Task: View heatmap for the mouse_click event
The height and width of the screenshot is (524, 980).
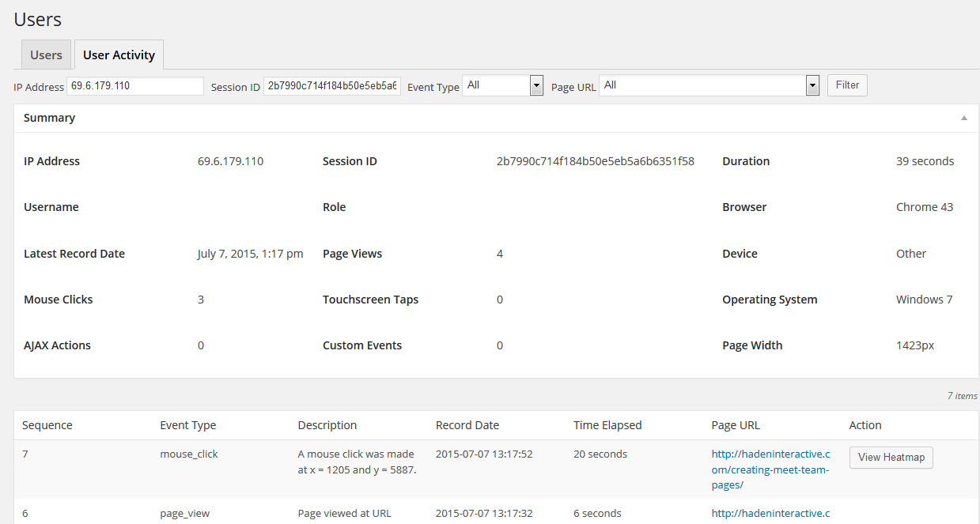Action: pyautogui.click(x=891, y=457)
